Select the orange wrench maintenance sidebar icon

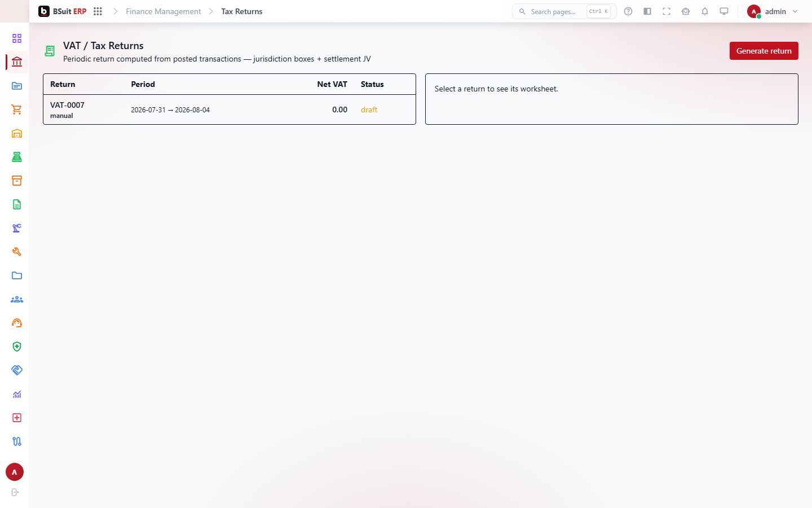[x=17, y=252]
